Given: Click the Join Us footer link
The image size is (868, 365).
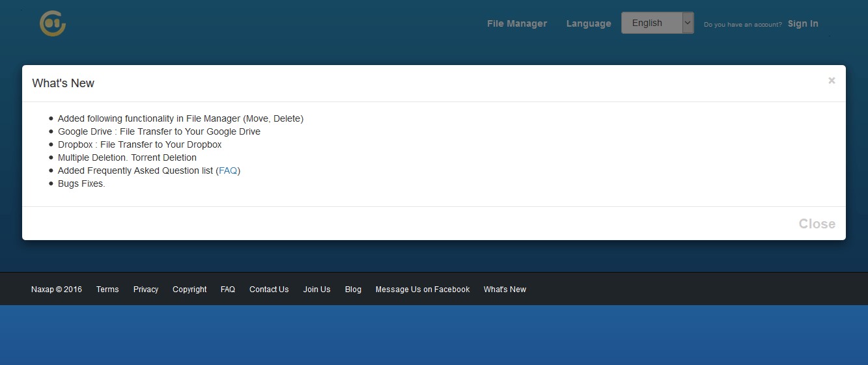Looking at the screenshot, I should click(316, 290).
